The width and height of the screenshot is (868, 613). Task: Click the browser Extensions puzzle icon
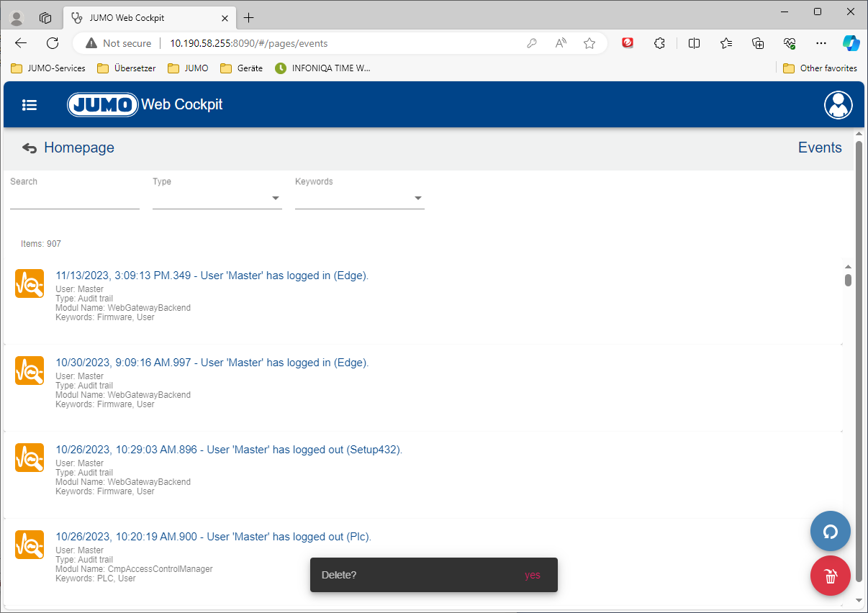coord(659,43)
